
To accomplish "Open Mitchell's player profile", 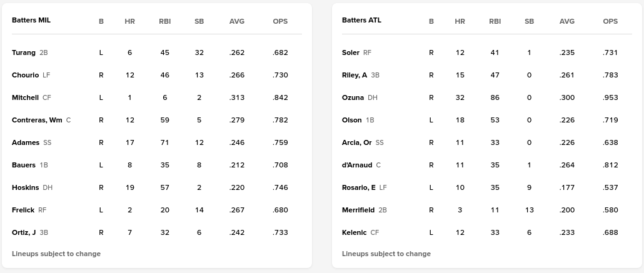I will click(x=25, y=97).
